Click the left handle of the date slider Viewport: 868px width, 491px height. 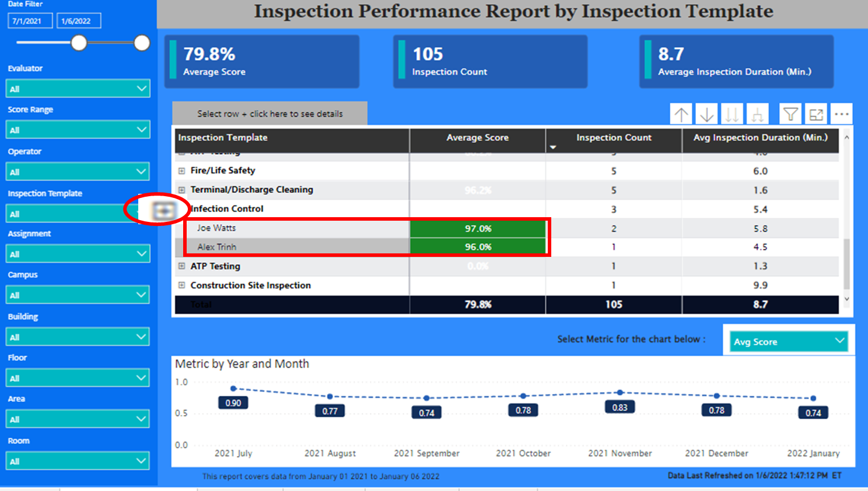click(x=79, y=43)
